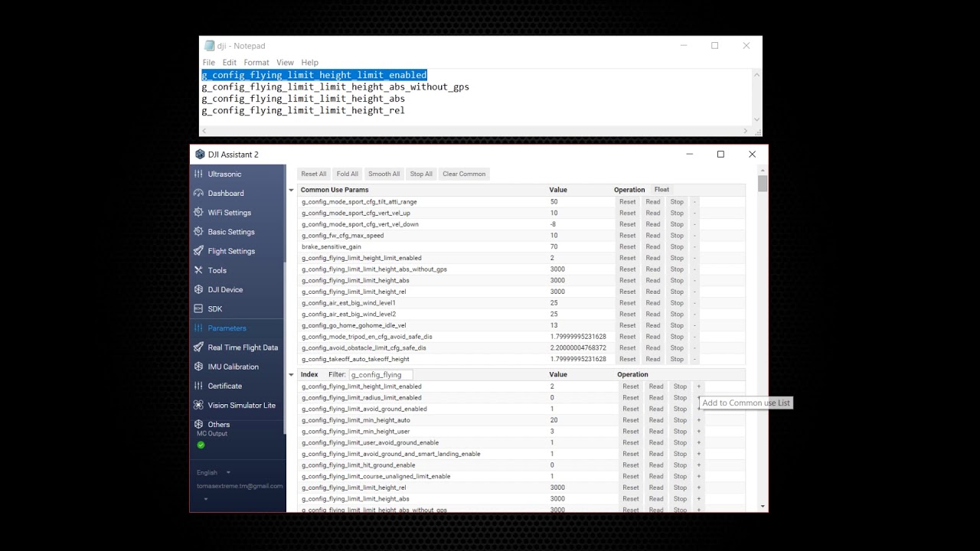Read g_config_fw_cfg_max_speed value
This screenshot has height=551, width=980.
click(x=653, y=236)
